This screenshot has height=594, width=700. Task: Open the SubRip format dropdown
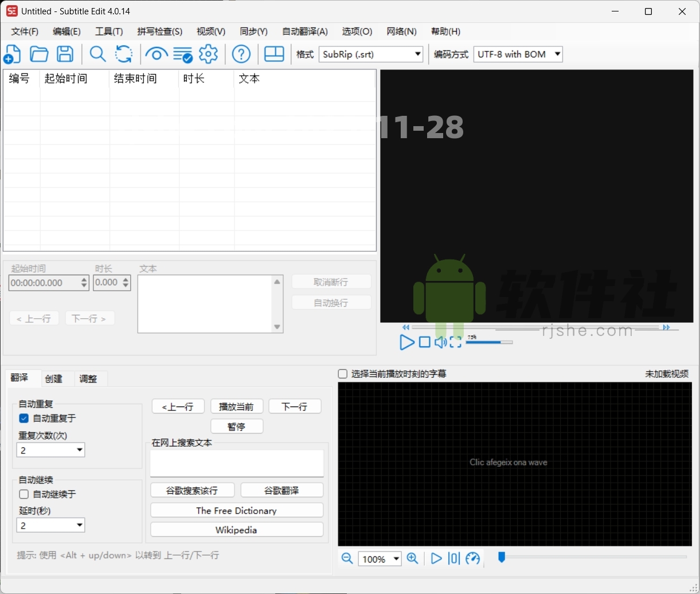[417, 54]
